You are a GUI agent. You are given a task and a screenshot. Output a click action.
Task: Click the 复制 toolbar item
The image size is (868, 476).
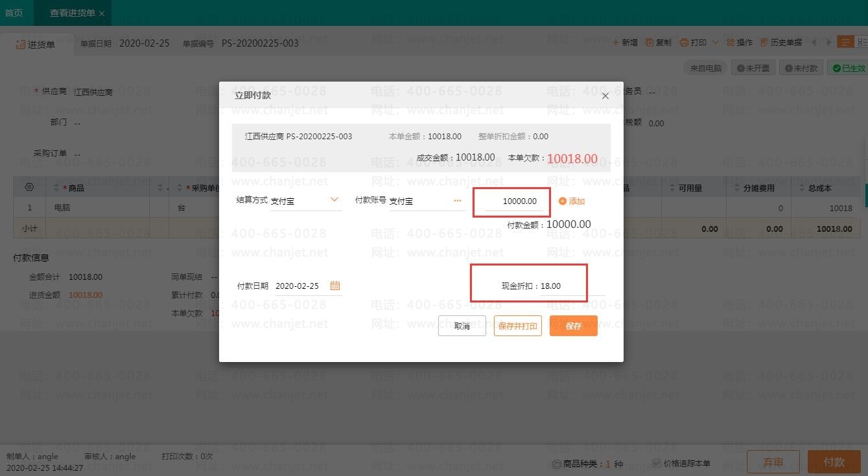[659, 43]
